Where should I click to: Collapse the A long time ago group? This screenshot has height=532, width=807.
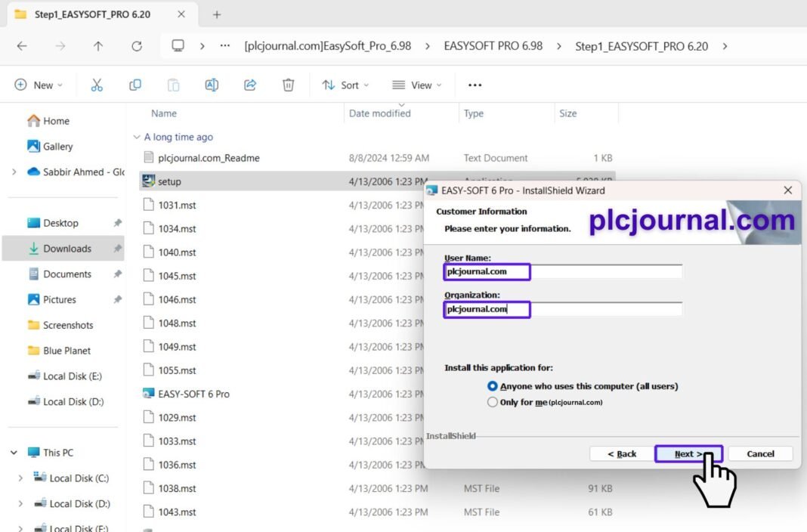tap(136, 137)
